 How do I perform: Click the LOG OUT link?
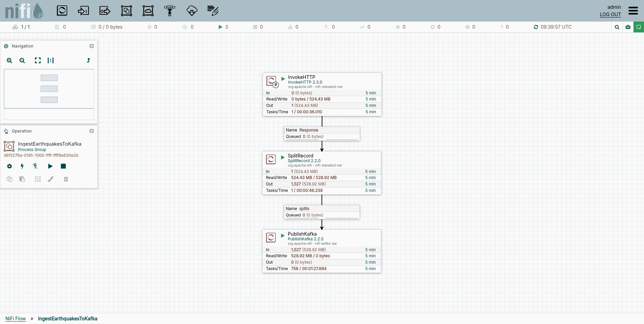(610, 14)
